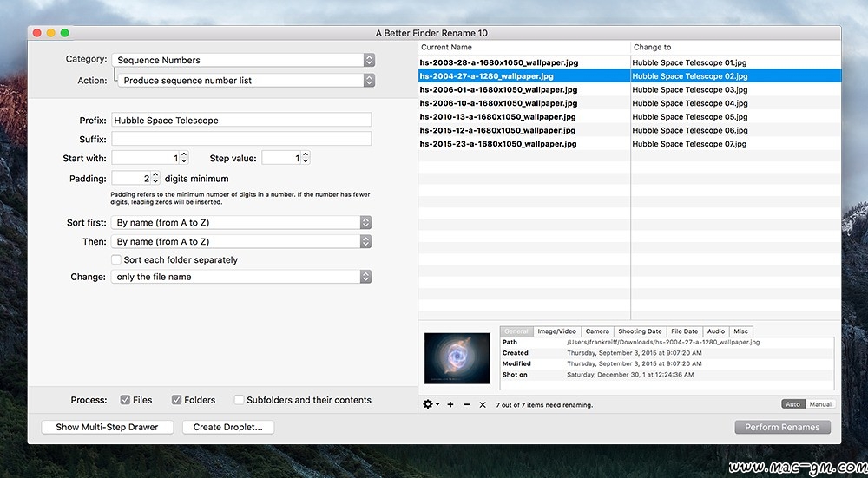Image resolution: width=868 pixels, height=478 pixels.
Task: Select the General metadata tab
Action: [516, 331]
